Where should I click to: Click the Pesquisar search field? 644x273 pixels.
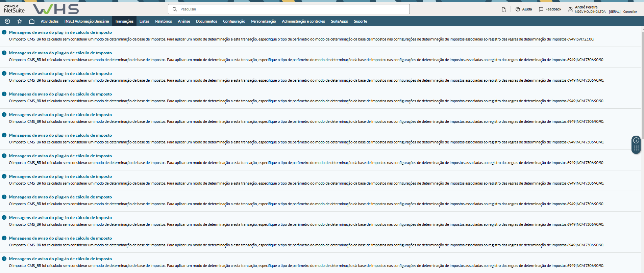coord(289,9)
